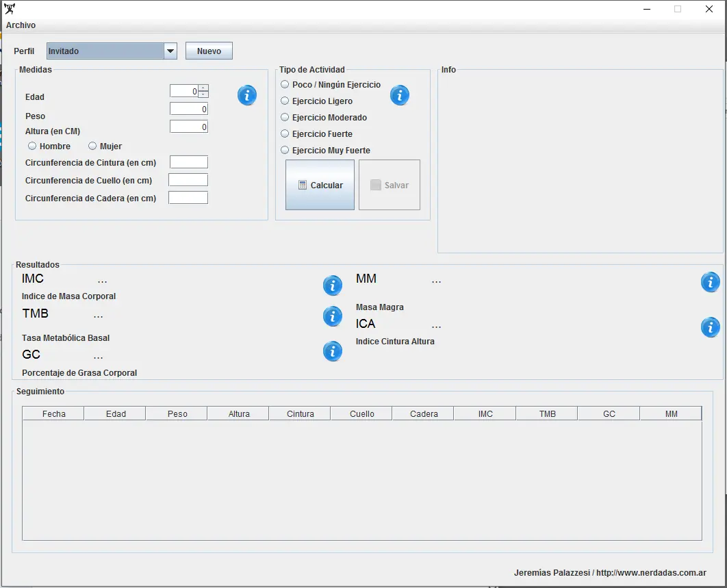This screenshot has height=588, width=727.
Task: Show info for MM Masa Magra result
Action: tap(710, 283)
